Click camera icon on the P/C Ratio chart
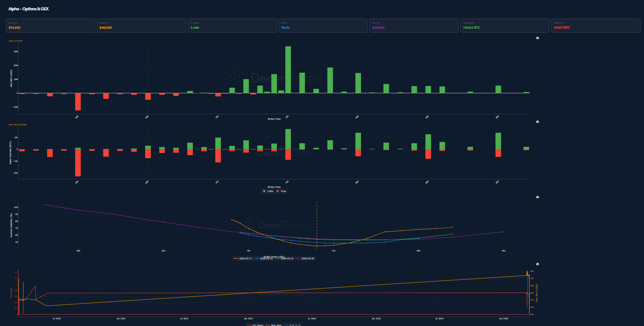Image resolution: width=644 pixels, height=326 pixels. pyautogui.click(x=538, y=264)
